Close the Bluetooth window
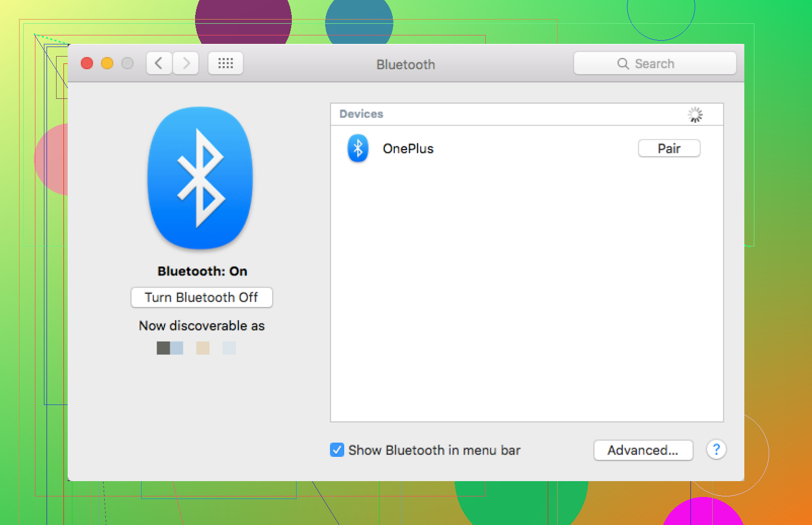Viewport: 812px width, 525px height. 87,63
